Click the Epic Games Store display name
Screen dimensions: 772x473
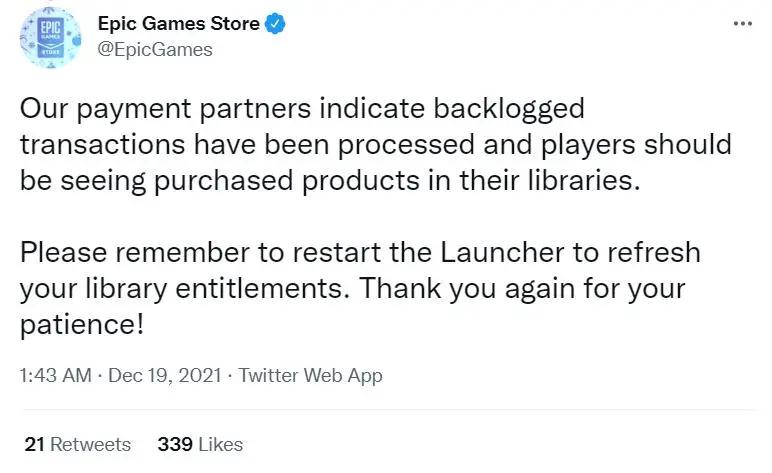pos(178,24)
